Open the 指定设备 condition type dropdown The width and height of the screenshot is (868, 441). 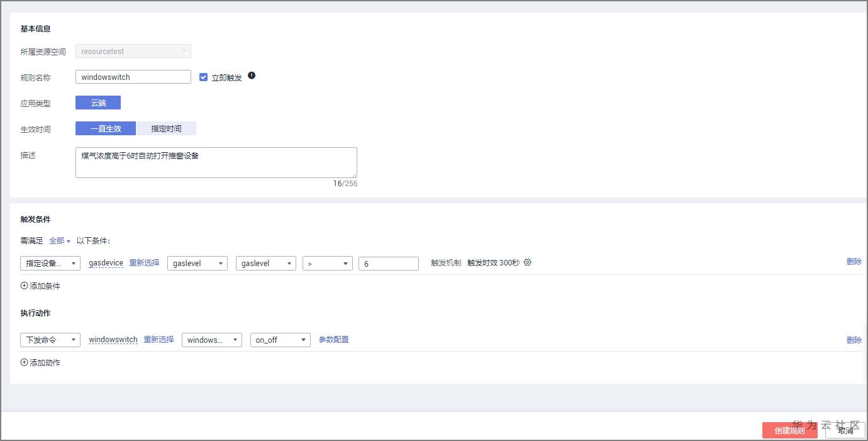50,264
